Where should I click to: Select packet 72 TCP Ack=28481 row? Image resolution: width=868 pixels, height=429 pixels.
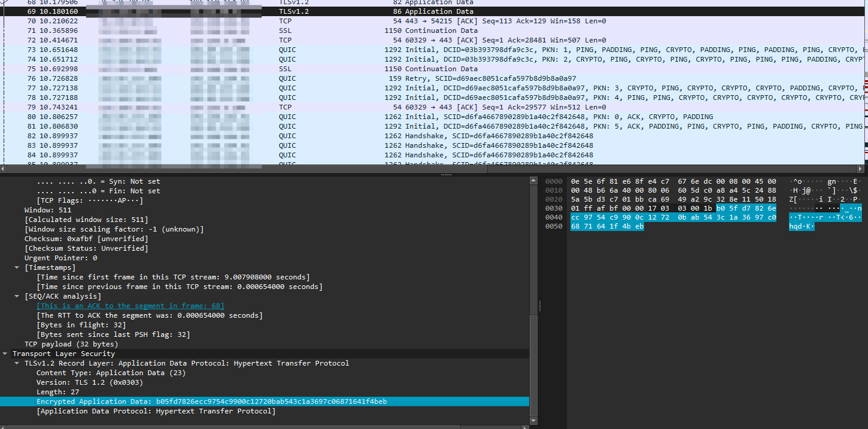(x=431, y=40)
